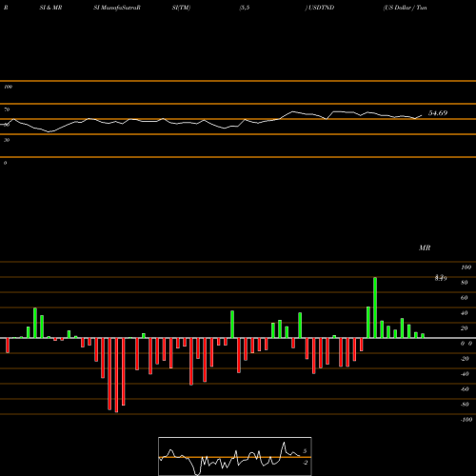The image size is (476, 476).
Task: Open the mini oscillator chart thumbnail at bottom
Action: [x=235, y=456]
